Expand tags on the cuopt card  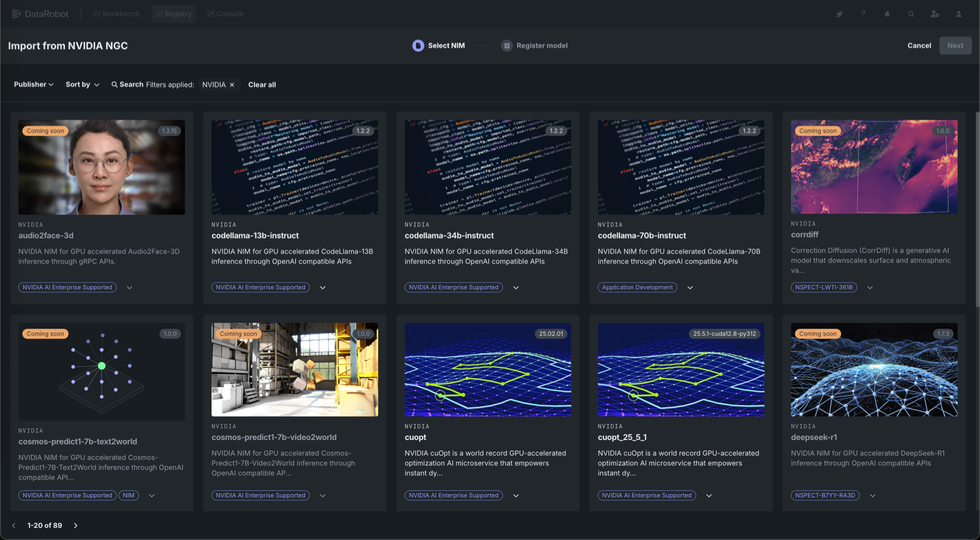pyautogui.click(x=516, y=496)
